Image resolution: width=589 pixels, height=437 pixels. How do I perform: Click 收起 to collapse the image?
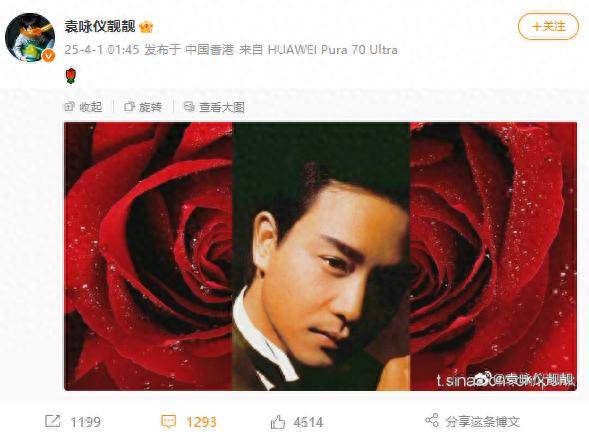(91, 107)
